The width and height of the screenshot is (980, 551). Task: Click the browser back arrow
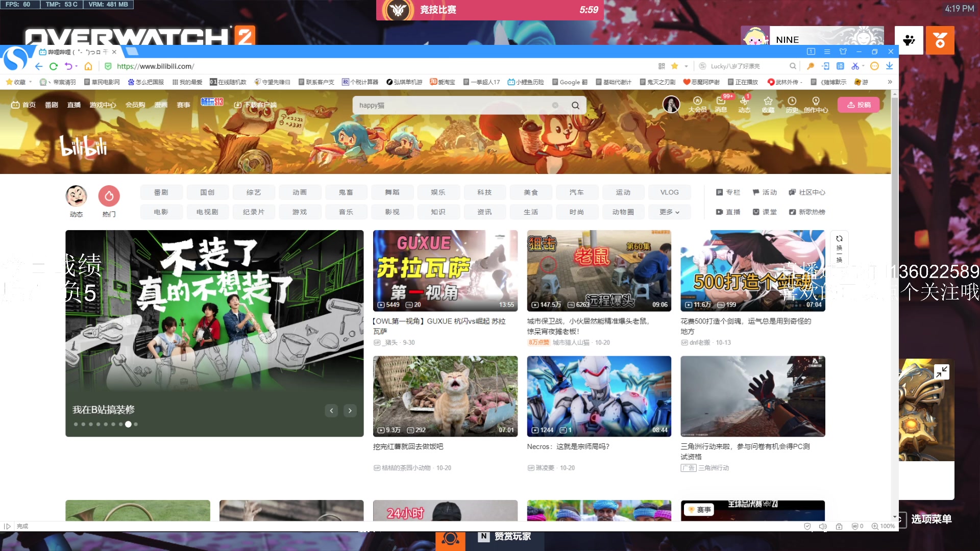tap(39, 66)
